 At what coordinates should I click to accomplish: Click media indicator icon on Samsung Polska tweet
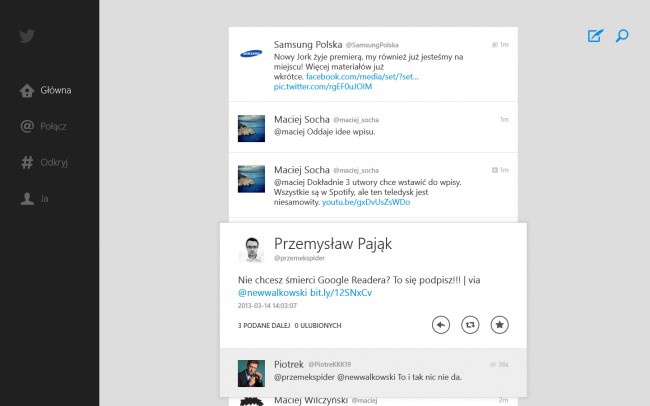495,45
